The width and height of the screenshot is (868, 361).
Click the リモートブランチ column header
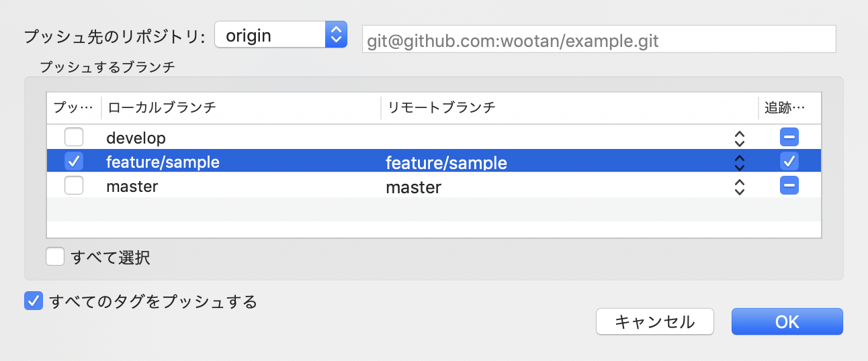click(568, 107)
